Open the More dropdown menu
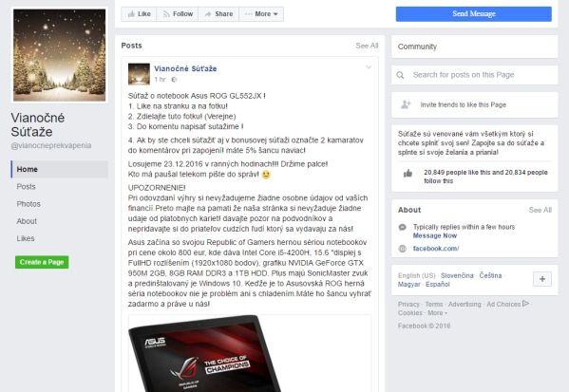569x392 pixels. click(261, 14)
